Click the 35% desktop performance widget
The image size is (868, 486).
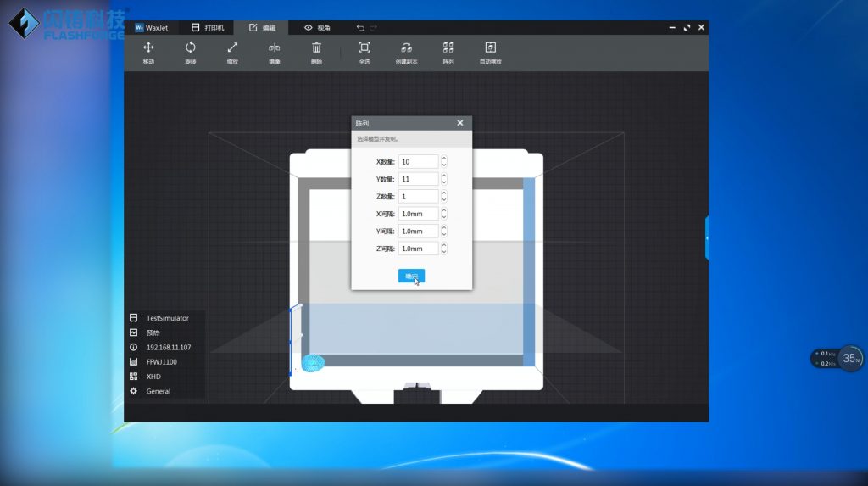[850, 359]
